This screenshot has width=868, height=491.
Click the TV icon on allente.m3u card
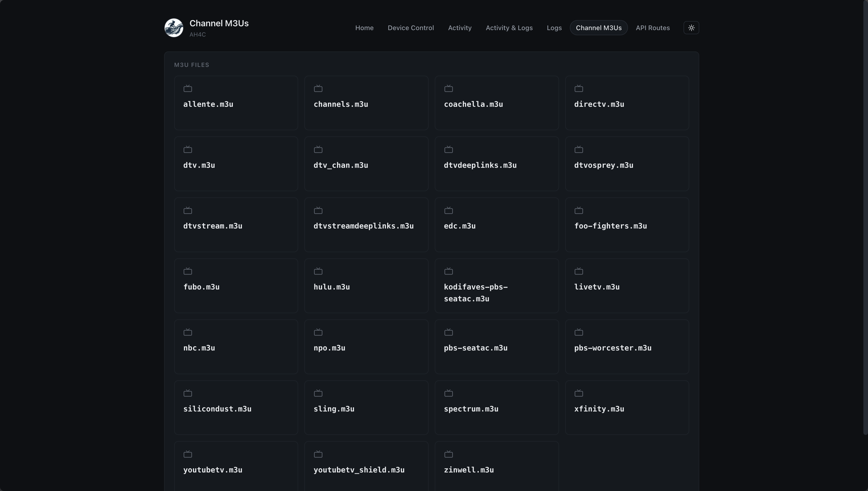click(x=188, y=89)
